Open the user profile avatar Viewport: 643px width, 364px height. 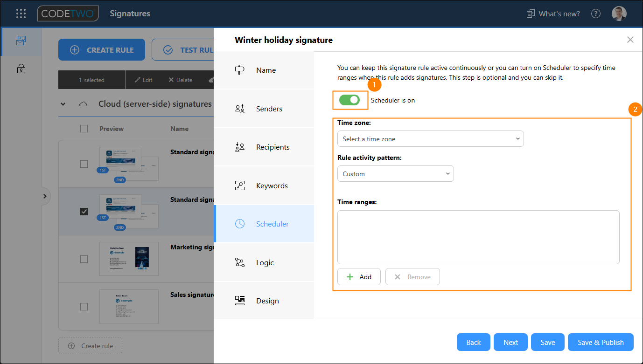[619, 14]
